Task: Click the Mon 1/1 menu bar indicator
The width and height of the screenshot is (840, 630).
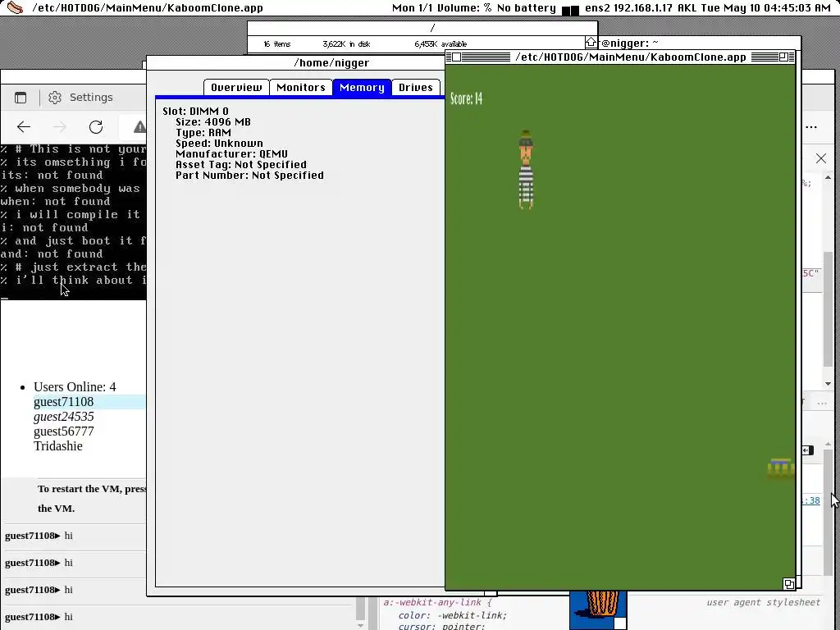Action: (x=412, y=8)
